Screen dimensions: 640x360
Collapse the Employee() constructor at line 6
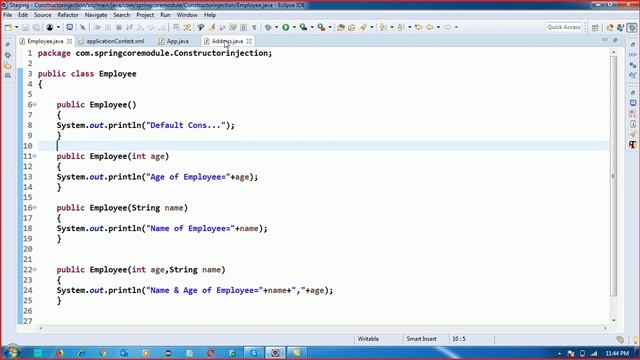point(35,104)
